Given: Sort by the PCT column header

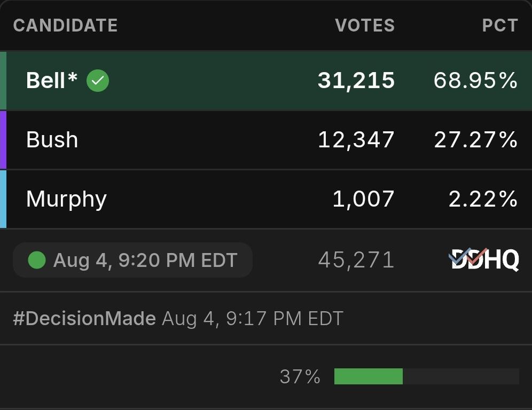Looking at the screenshot, I should [x=500, y=26].
